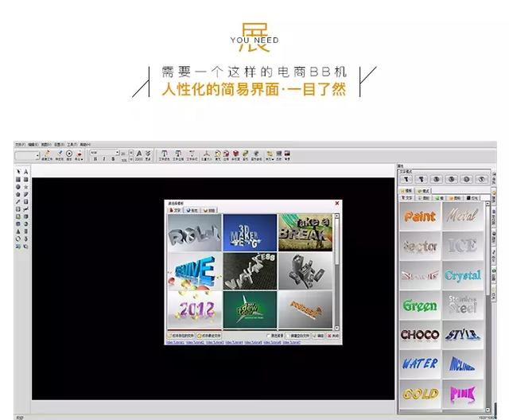509x420 pixels.
Task: Click first hyperlink at bottom of template dialog
Action: point(175,342)
